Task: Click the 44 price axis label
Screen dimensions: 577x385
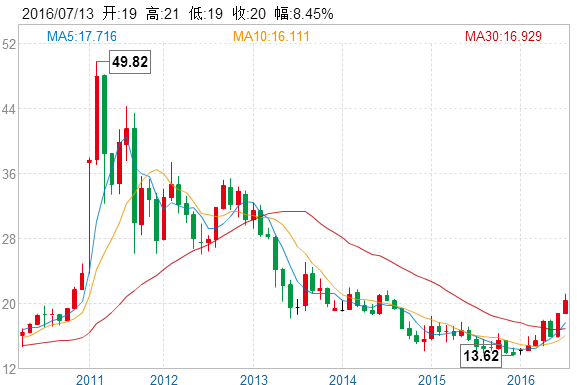Action: tap(9, 109)
